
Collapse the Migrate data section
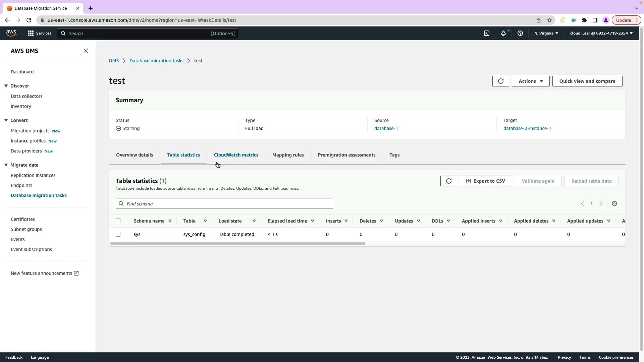[6, 165]
